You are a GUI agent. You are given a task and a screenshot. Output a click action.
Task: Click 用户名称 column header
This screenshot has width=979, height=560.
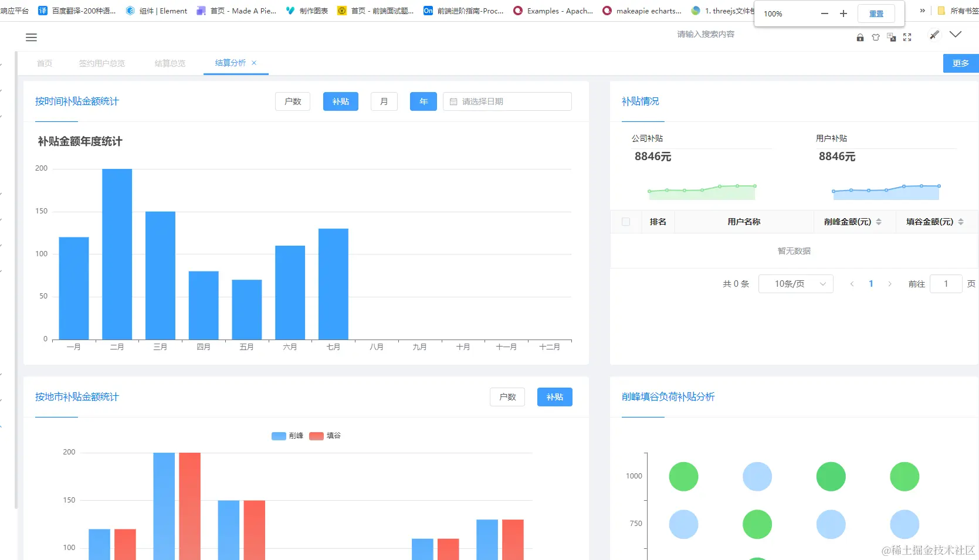tap(744, 222)
